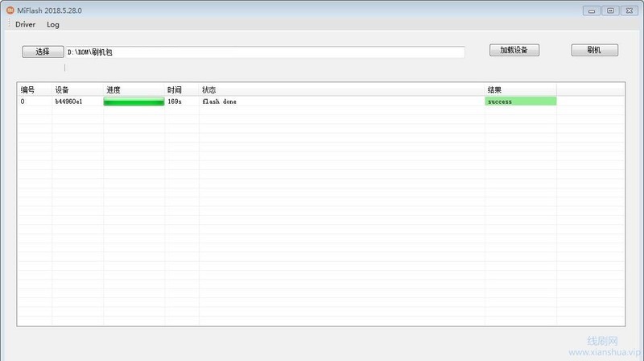Click the 加载设备 button
This screenshot has width=644, height=361.
click(x=514, y=50)
